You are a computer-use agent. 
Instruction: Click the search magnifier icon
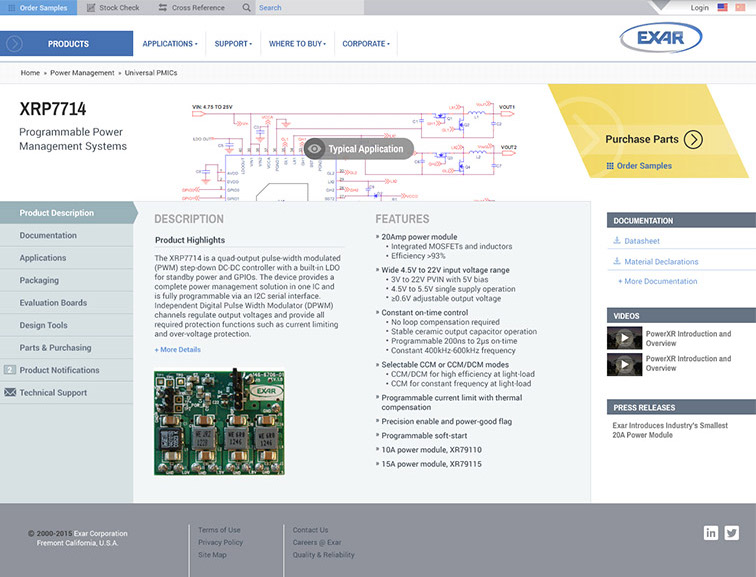246,8
